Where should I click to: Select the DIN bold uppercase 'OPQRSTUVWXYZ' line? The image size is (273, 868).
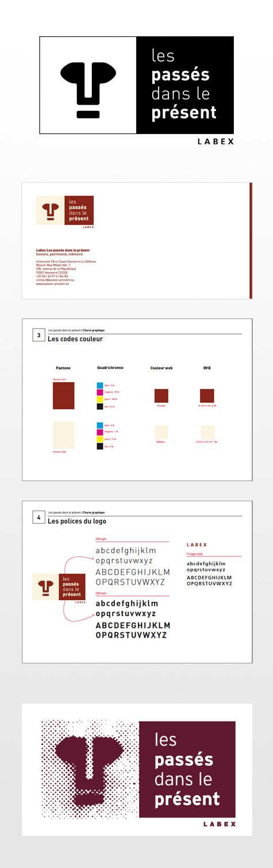[131, 635]
